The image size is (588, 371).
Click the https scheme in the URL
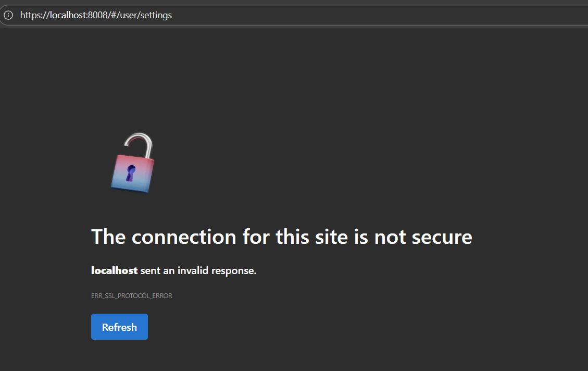[30, 15]
